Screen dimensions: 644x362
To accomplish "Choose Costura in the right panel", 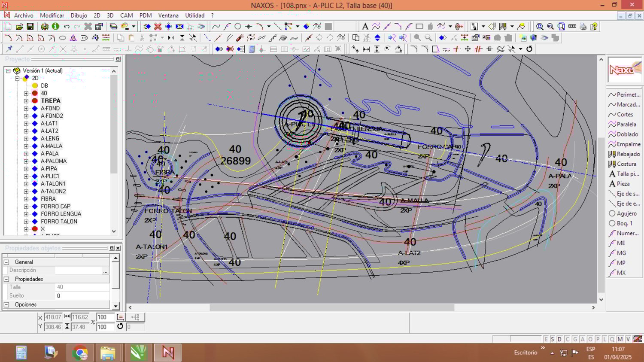I will point(626,164).
